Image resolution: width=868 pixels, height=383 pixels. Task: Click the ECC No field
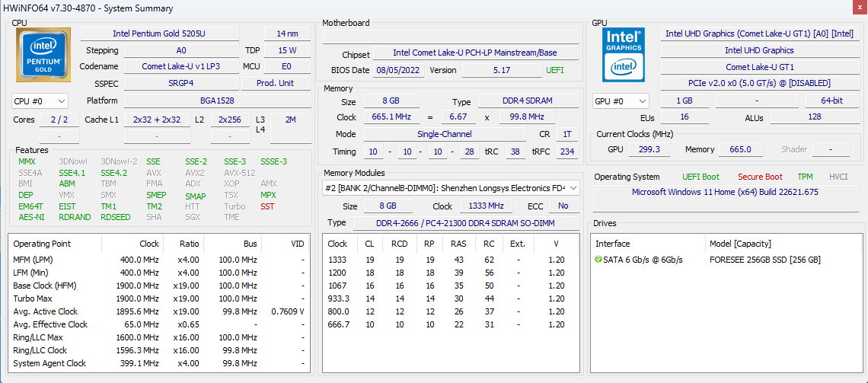(x=563, y=206)
